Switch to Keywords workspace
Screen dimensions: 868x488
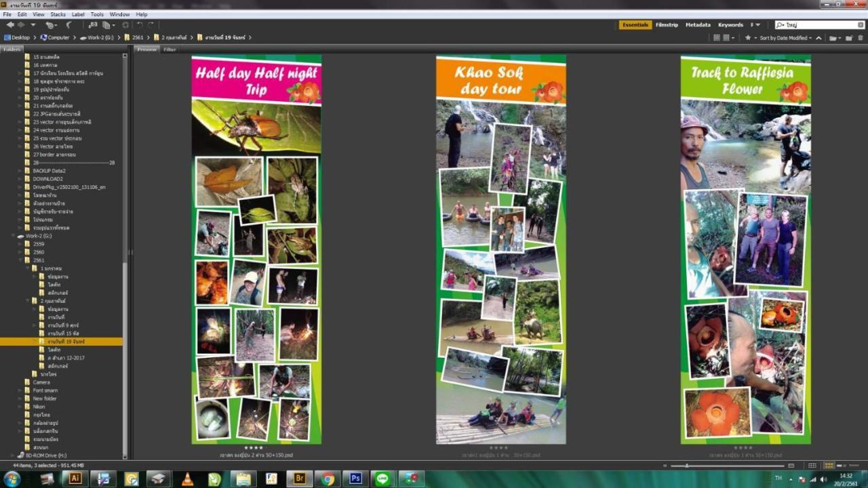[x=730, y=25]
